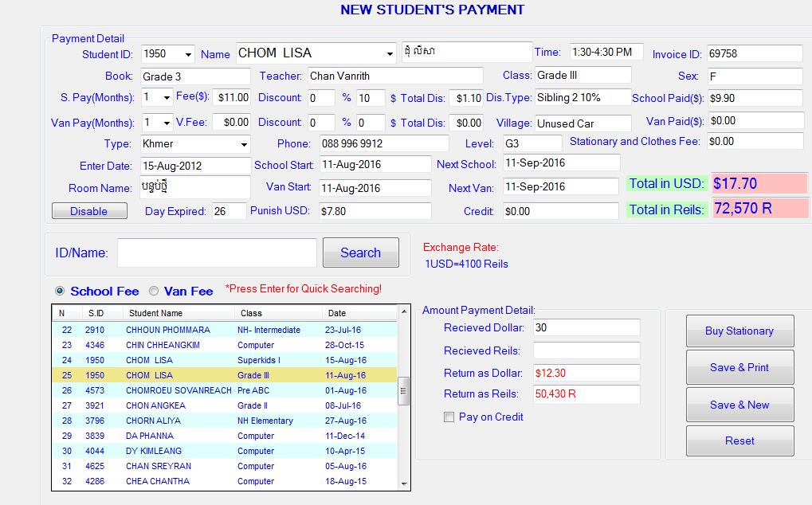Click the Save & New button
Viewport: 812px width, 505px height.
[x=739, y=405]
